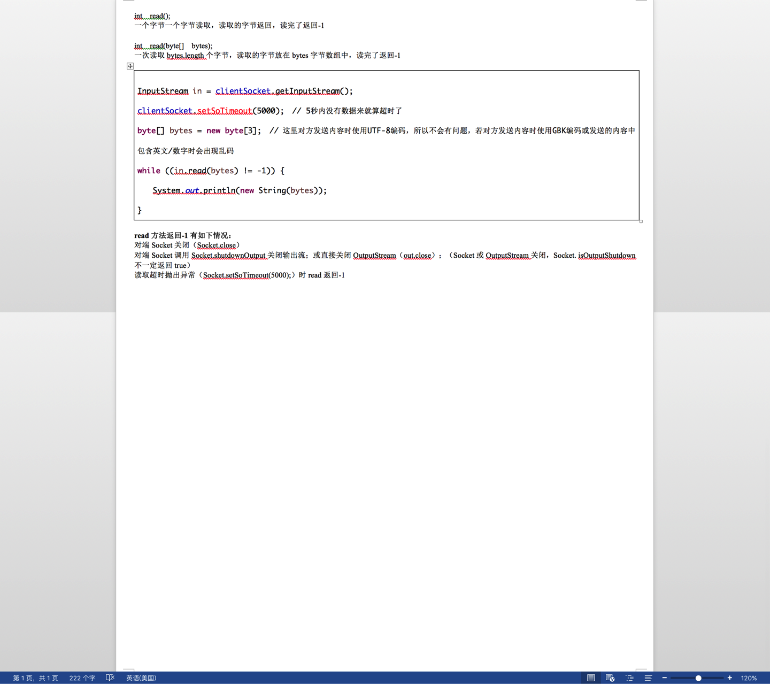Click 'out.close' underlined text
Viewport: 770px width, 700px height.
coord(418,256)
